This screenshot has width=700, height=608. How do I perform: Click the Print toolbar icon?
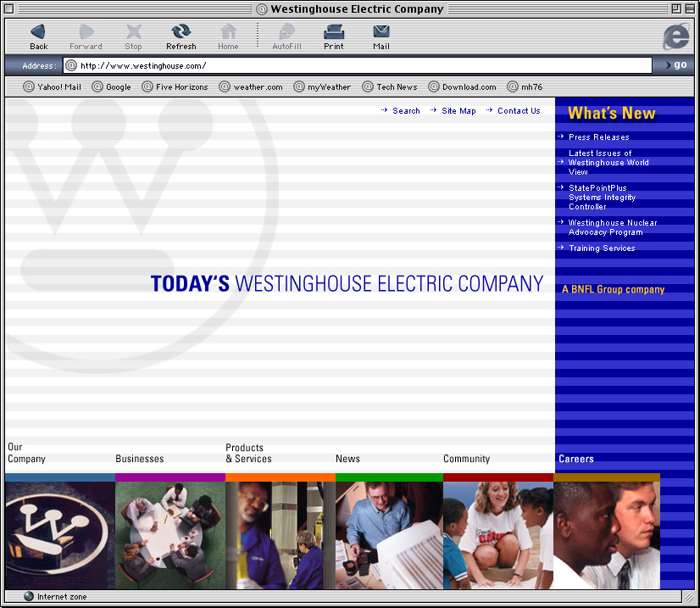point(334,32)
